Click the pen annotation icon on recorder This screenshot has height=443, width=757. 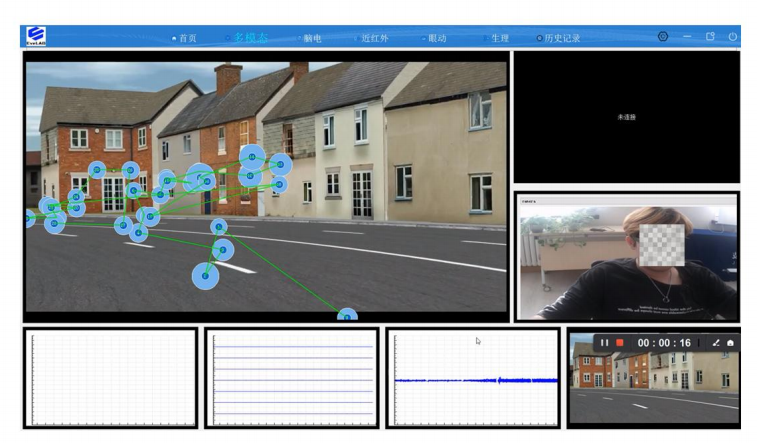[715, 343]
